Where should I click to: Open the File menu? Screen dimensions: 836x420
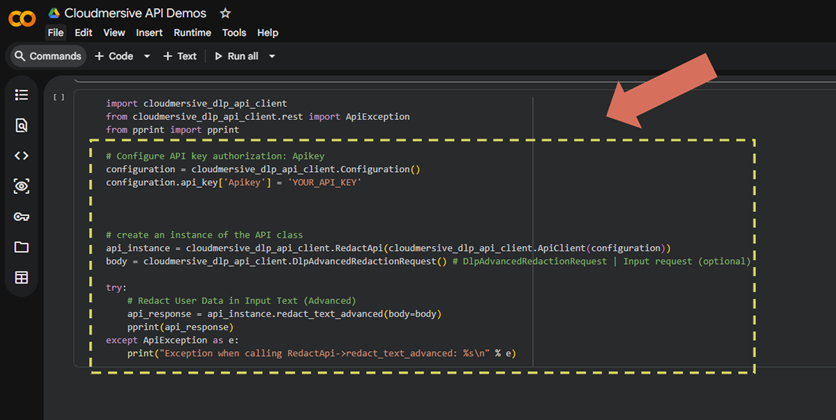click(x=55, y=33)
